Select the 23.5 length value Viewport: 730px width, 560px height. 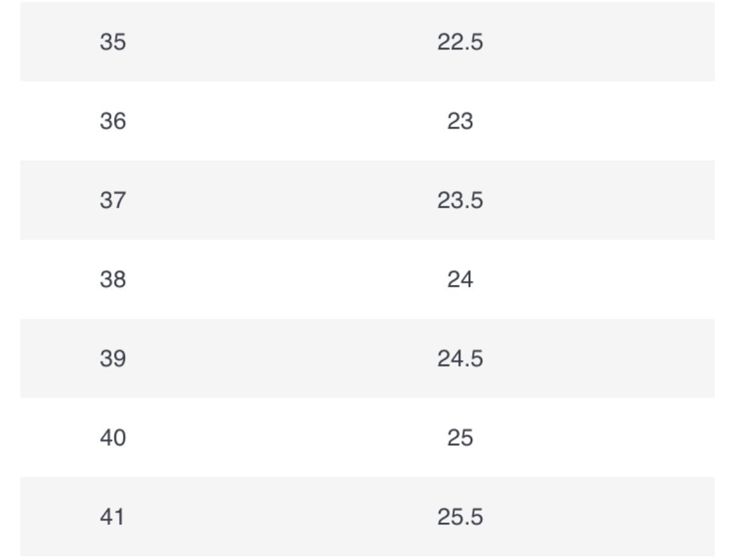coord(460,200)
